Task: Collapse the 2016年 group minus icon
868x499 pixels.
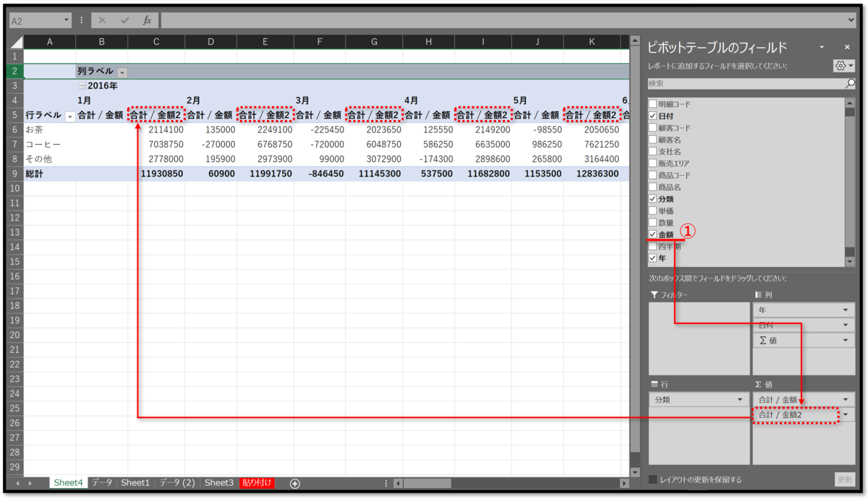Action: click(x=82, y=86)
